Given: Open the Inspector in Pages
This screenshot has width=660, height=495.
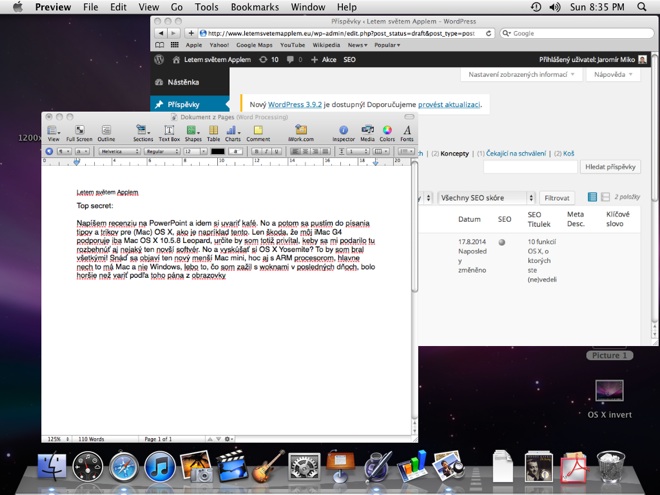Looking at the screenshot, I should coord(343,133).
